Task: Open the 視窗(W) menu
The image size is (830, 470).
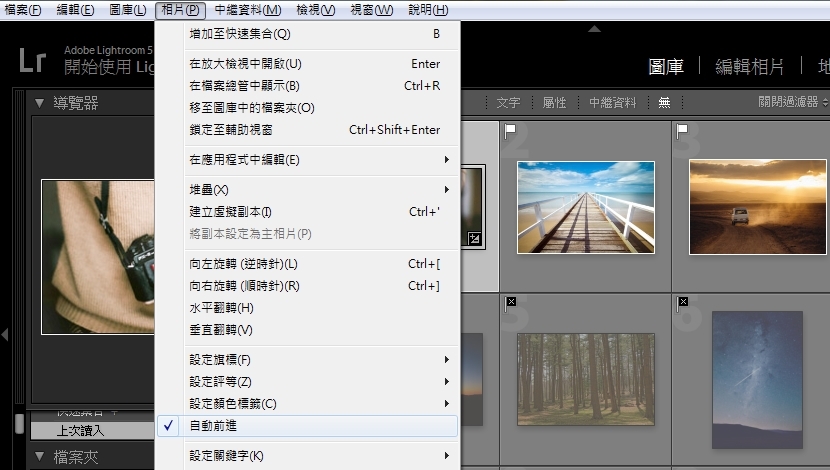Action: pos(372,10)
